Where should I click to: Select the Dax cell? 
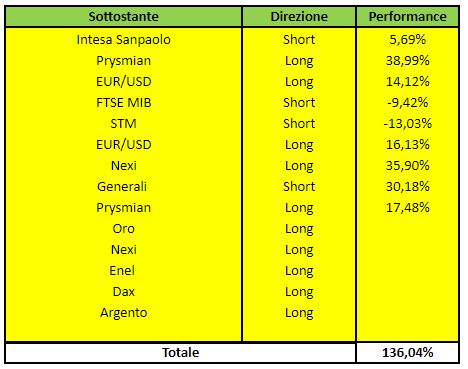tap(123, 292)
